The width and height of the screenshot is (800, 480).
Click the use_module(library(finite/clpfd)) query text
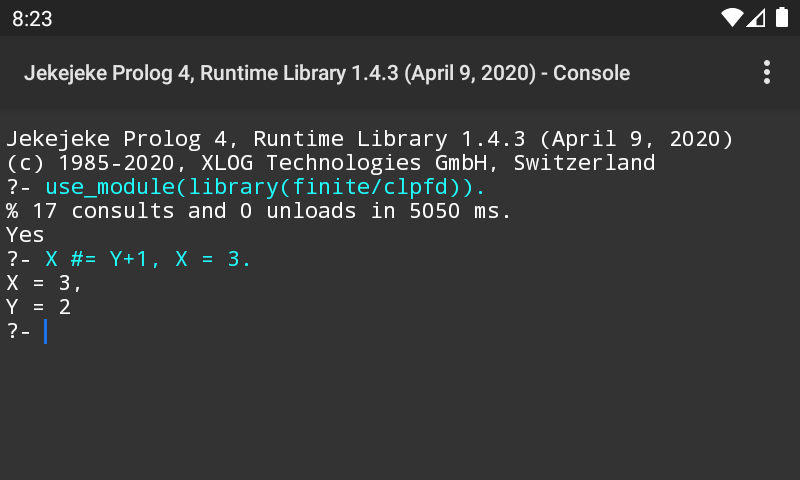(265, 187)
